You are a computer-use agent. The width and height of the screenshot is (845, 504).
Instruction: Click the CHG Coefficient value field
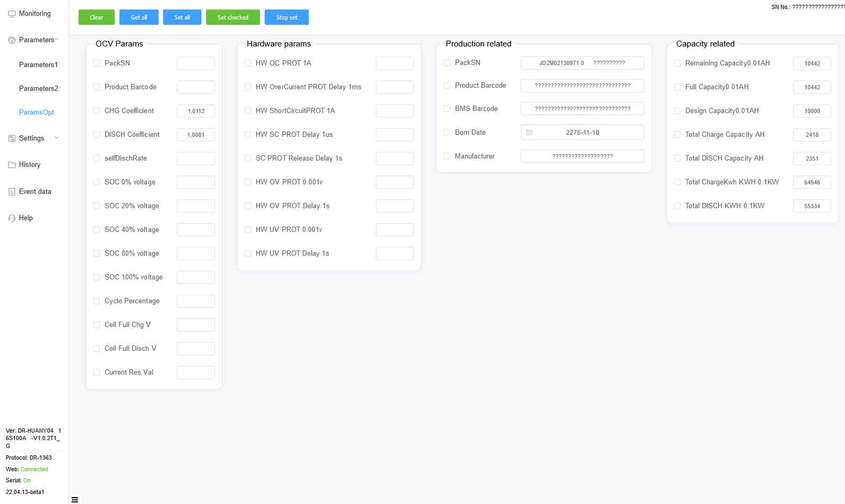[x=196, y=111]
